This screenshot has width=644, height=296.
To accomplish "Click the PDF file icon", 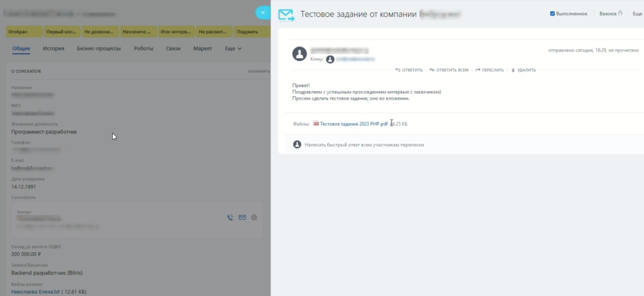I will [316, 123].
